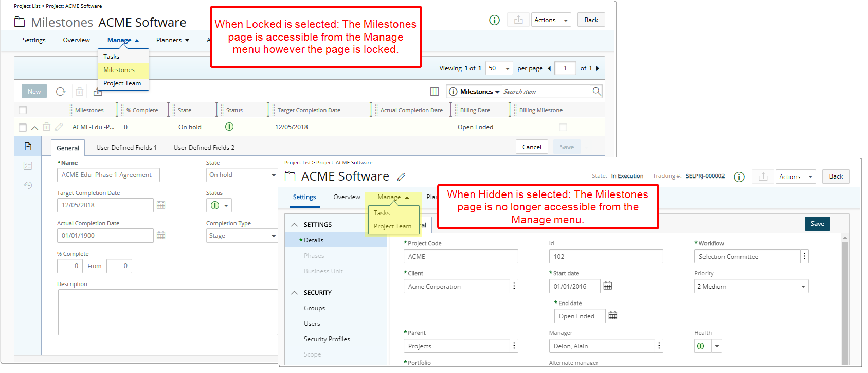
Task: Open Manager lookup dots menu
Action: pos(659,346)
